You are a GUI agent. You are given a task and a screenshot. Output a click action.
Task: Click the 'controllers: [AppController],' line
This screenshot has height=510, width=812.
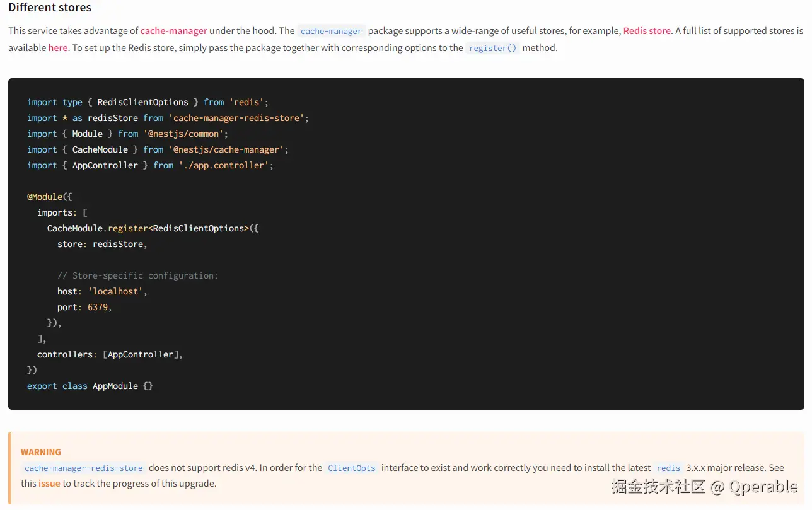pos(110,354)
